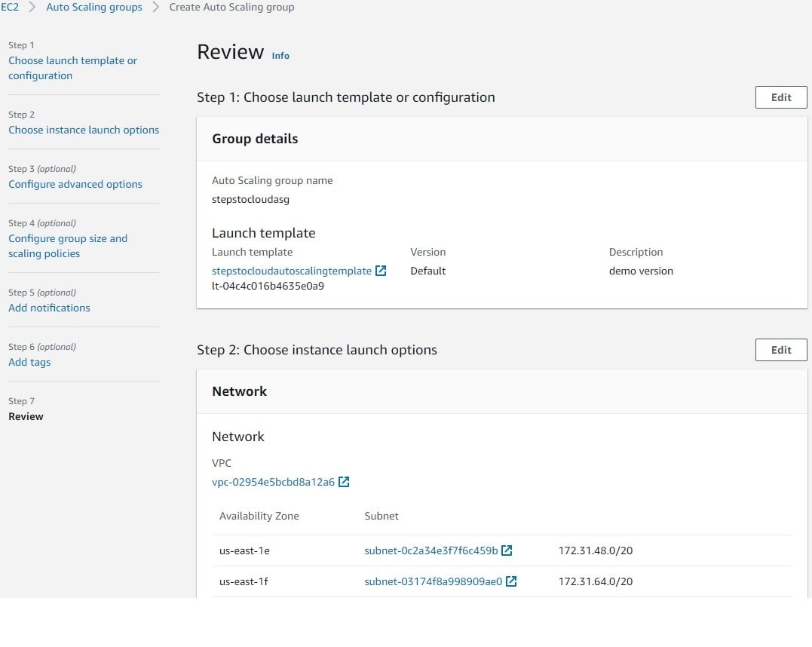
Task: Edit Step 2 instance launch options
Action: click(781, 350)
